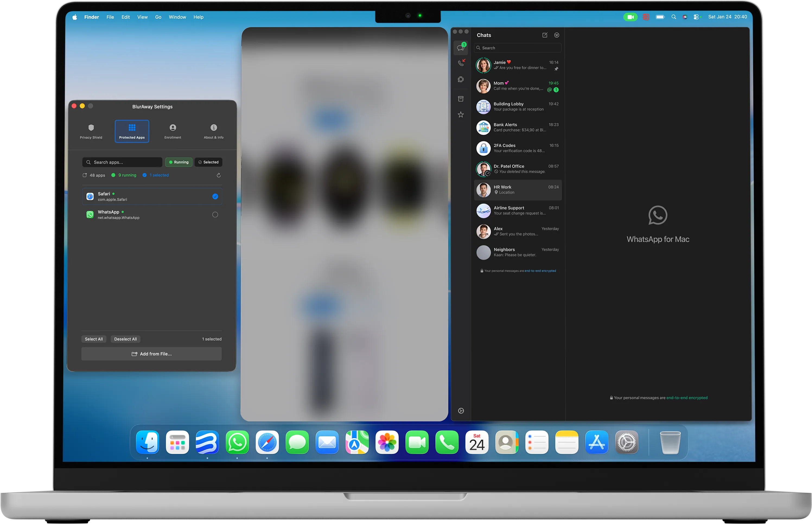Open the Window menu in menu bar
The height and width of the screenshot is (524, 812).
[177, 17]
